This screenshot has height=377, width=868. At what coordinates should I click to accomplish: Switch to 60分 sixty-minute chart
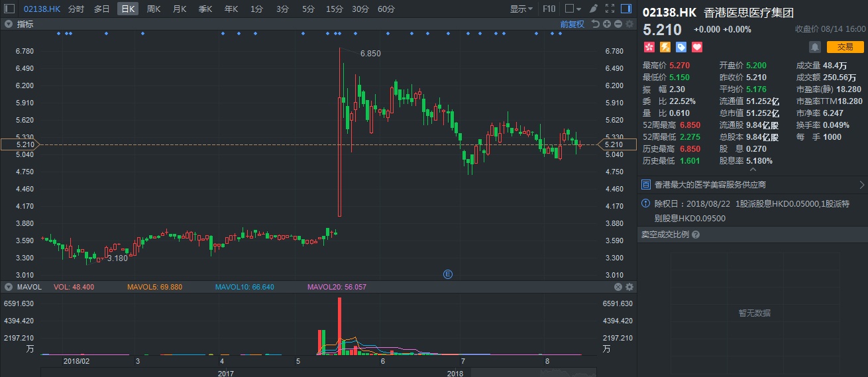(x=386, y=9)
